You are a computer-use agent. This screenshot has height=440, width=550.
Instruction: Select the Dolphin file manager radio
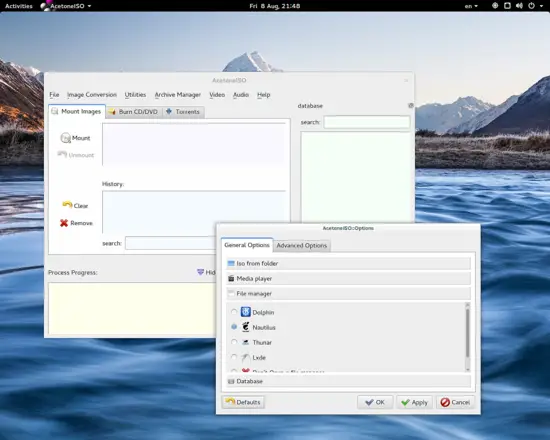234,312
